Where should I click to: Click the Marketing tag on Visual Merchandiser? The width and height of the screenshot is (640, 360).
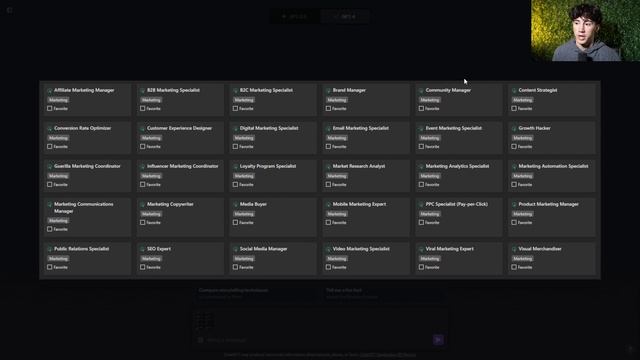point(522,258)
